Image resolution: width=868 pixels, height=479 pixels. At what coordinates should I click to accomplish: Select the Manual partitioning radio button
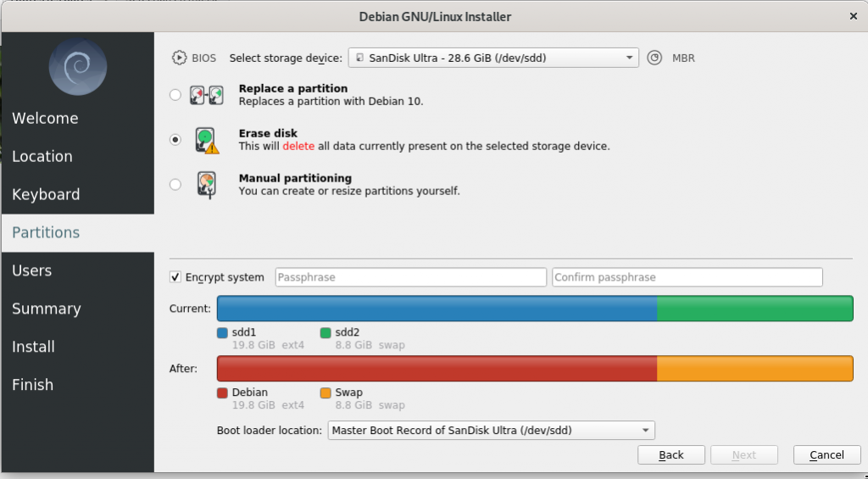[x=175, y=185]
